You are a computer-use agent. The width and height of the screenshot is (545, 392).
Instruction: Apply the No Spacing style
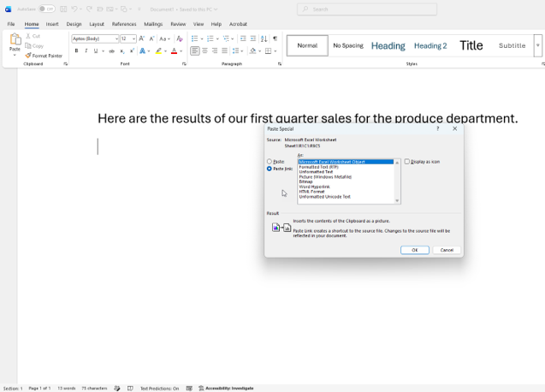pyautogui.click(x=348, y=45)
